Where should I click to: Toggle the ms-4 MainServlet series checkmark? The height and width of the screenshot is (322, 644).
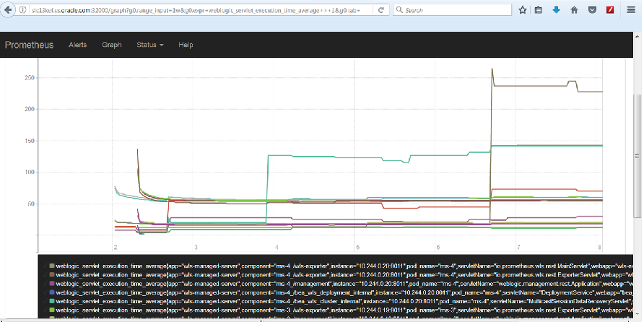(x=44, y=266)
